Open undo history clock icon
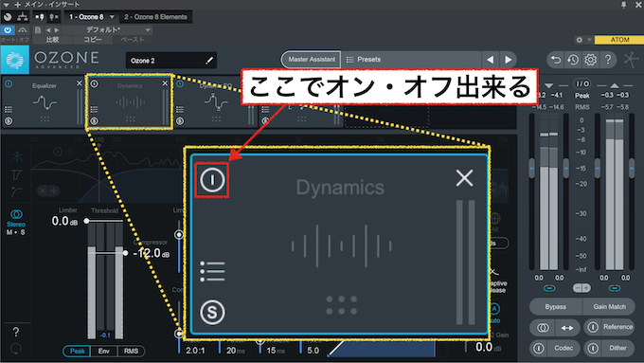 point(573,60)
